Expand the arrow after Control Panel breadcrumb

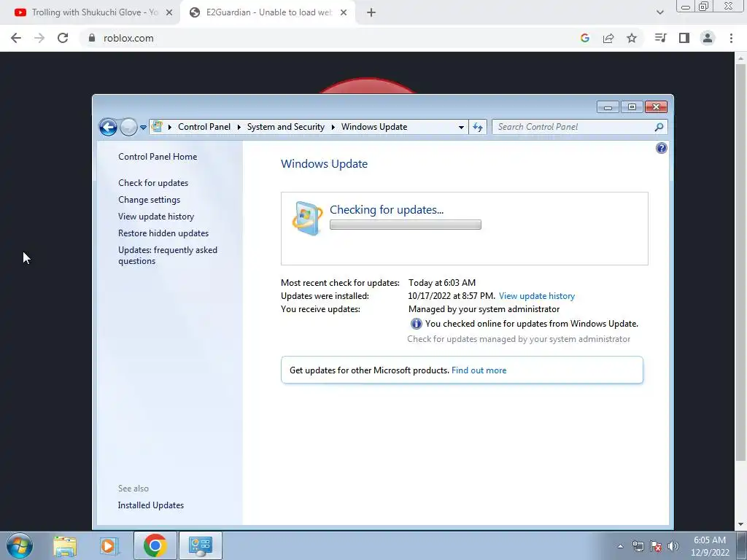[x=239, y=127]
